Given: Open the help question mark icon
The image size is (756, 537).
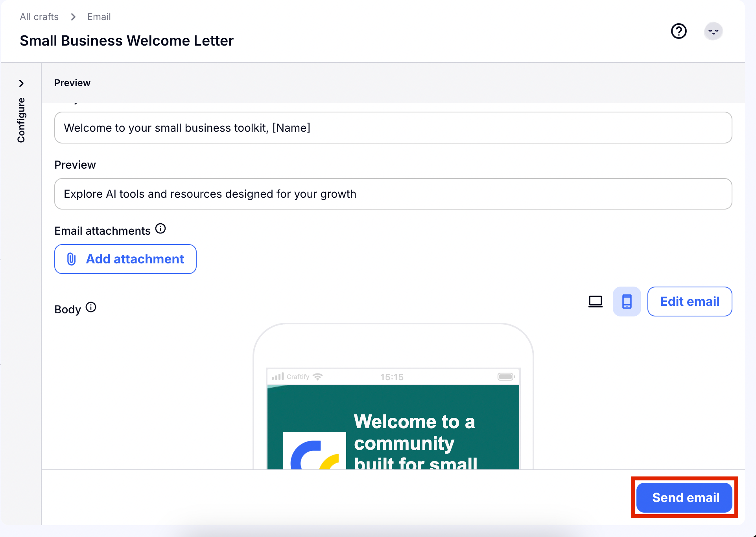Looking at the screenshot, I should pyautogui.click(x=679, y=31).
